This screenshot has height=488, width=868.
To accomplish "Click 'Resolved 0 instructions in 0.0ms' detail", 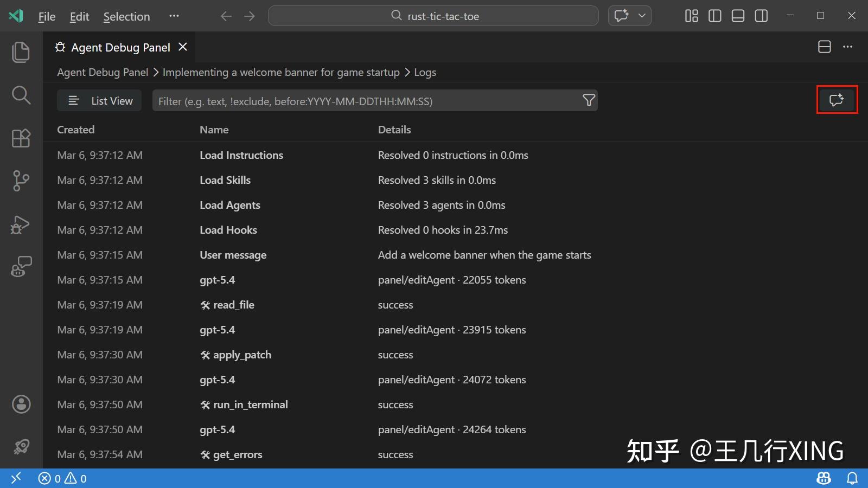I will [x=453, y=155].
